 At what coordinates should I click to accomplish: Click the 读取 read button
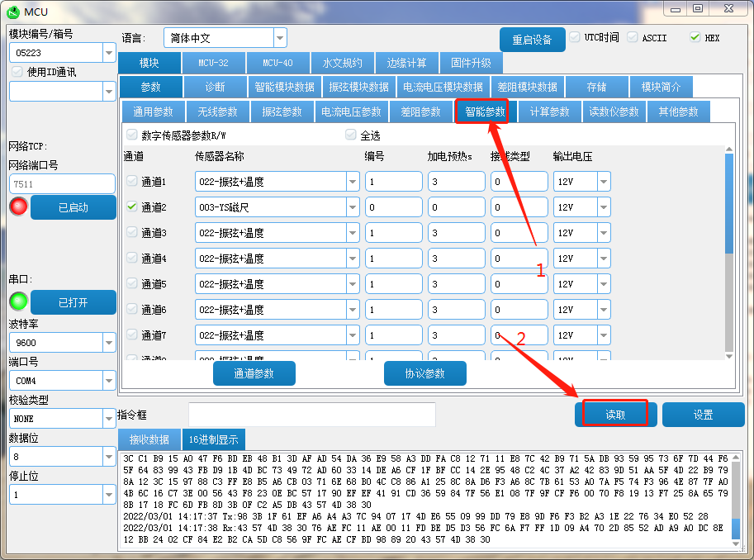click(615, 415)
